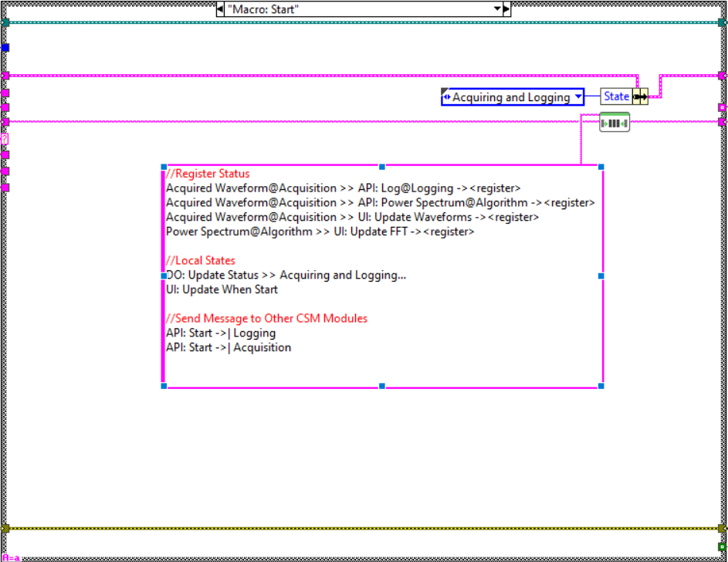Select the green loop condition terminal bottom right
The height and width of the screenshot is (562, 728).
tap(722, 547)
